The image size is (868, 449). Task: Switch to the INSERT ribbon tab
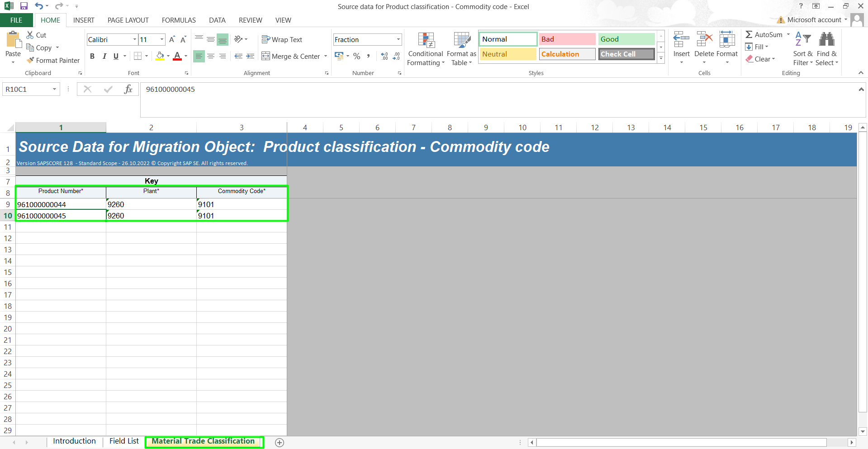coord(84,20)
